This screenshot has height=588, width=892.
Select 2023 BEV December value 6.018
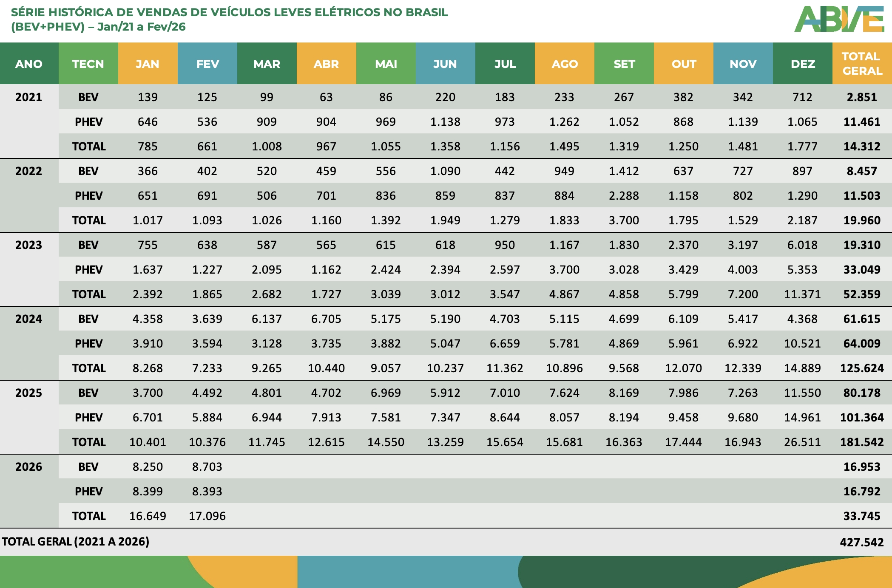click(x=802, y=245)
